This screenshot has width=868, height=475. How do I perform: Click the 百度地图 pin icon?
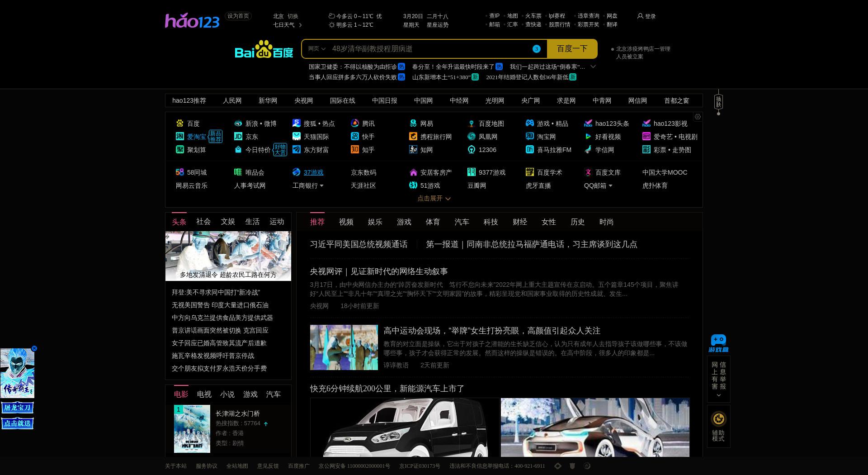pyautogui.click(x=471, y=123)
